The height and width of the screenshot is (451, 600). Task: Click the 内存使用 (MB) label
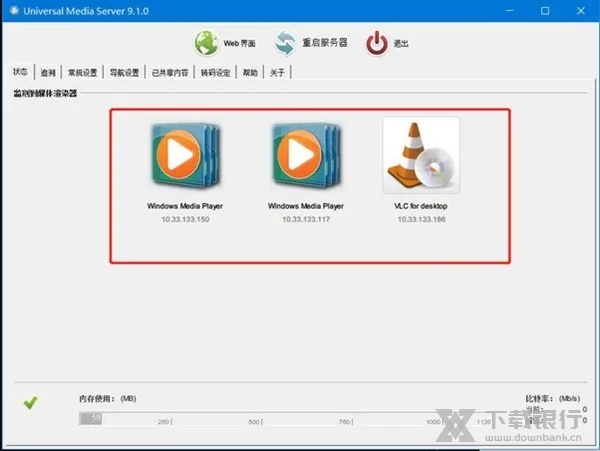coord(108,399)
